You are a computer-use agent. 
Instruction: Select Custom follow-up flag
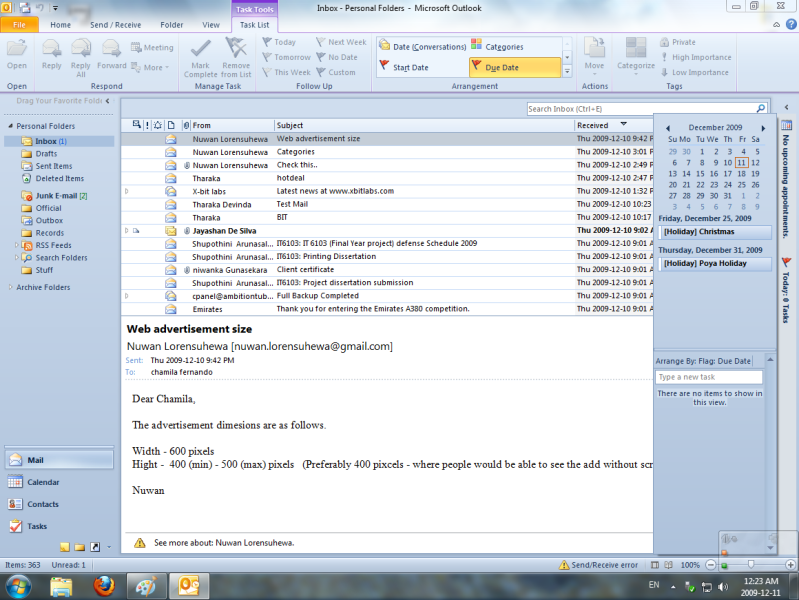335,72
